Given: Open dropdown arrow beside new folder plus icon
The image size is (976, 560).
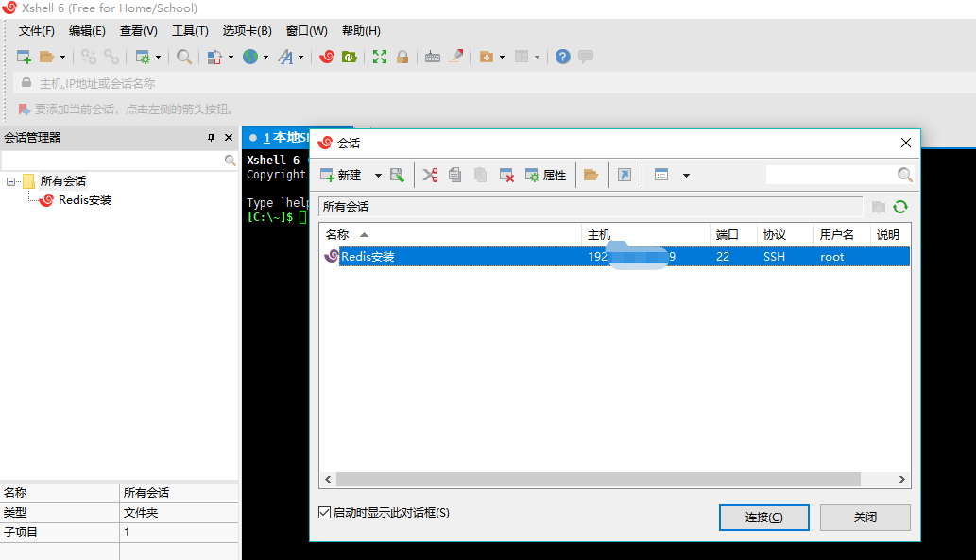Looking at the screenshot, I should [x=502, y=58].
